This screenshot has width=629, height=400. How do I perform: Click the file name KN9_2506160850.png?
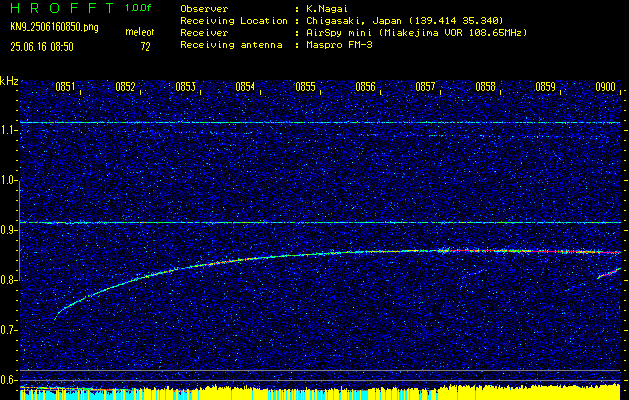[54, 27]
